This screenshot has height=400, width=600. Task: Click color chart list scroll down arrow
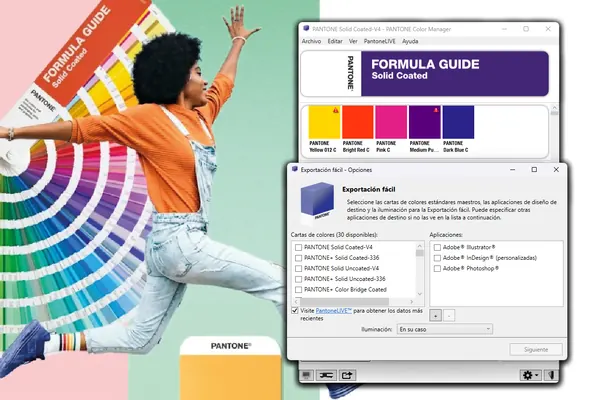420,294
